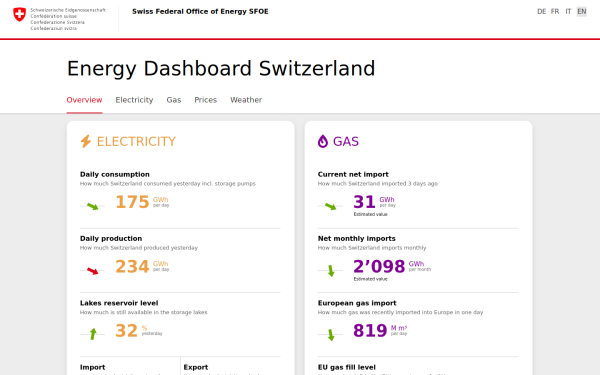Switch language to DE

coord(541,11)
